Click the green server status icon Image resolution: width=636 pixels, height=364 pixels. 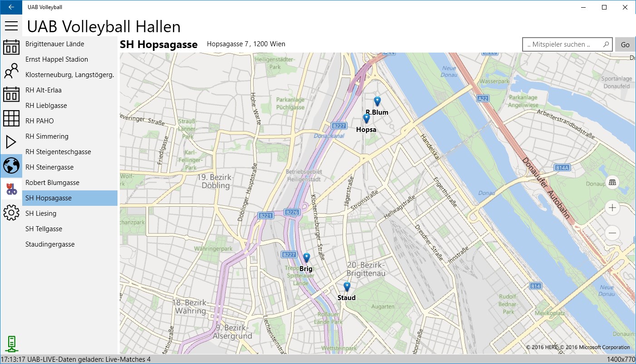11,344
